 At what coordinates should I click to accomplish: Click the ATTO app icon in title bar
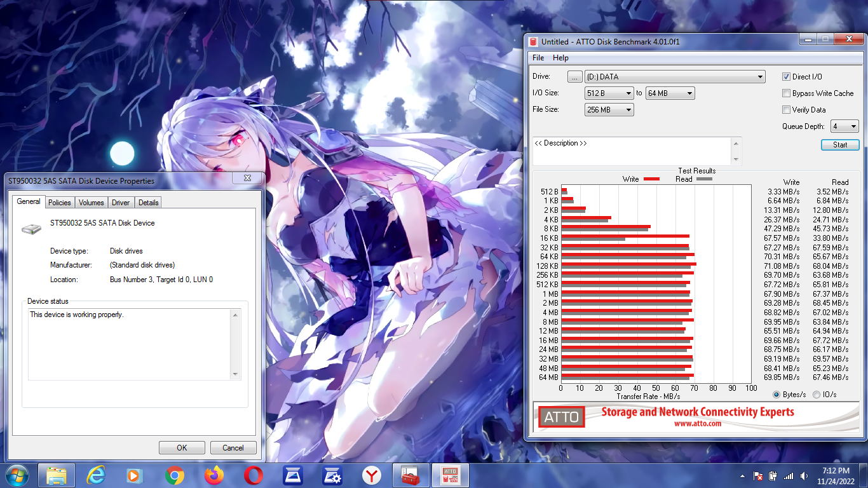[533, 41]
